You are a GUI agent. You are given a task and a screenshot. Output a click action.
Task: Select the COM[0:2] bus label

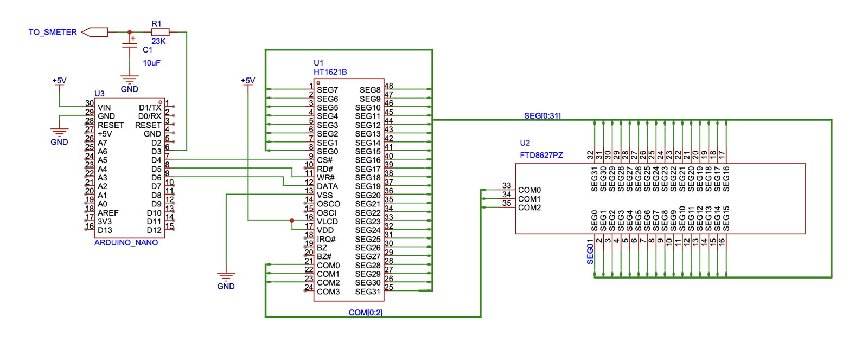click(365, 313)
